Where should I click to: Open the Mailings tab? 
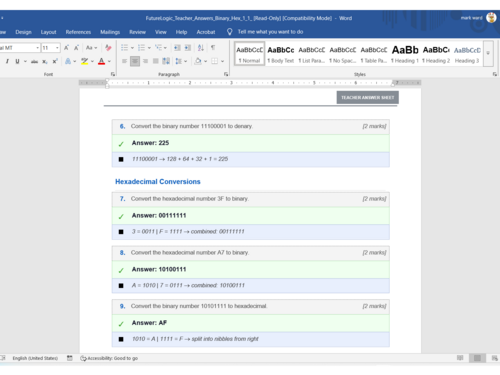pos(110,32)
